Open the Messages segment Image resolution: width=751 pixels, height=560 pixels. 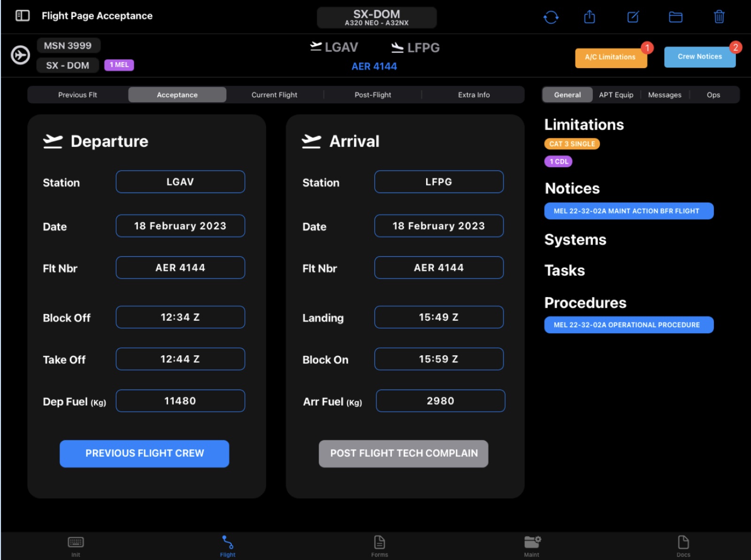point(665,95)
